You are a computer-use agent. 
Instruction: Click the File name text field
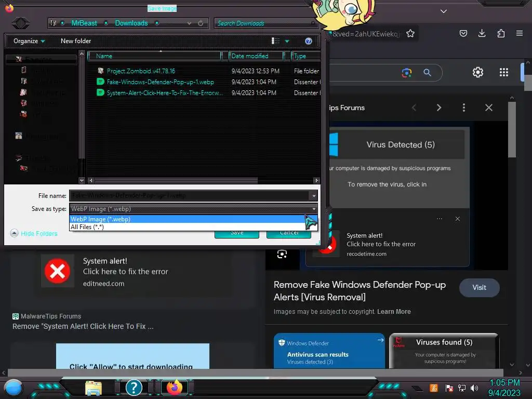pos(189,196)
